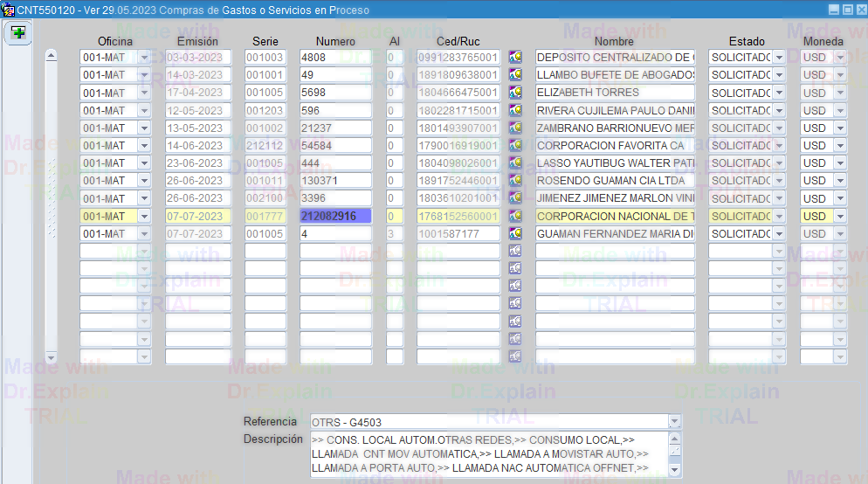Click the Nombre field for RIVERA CUJILEMA
This screenshot has height=484, width=868.
tap(615, 110)
